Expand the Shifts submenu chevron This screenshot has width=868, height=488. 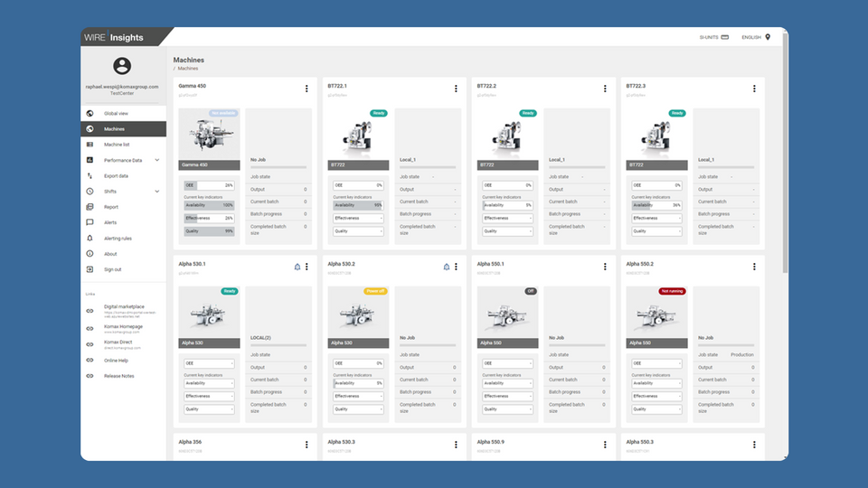(157, 191)
